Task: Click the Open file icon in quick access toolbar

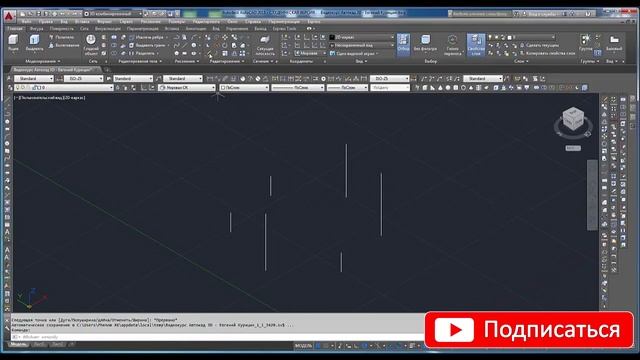Action: coord(31,14)
